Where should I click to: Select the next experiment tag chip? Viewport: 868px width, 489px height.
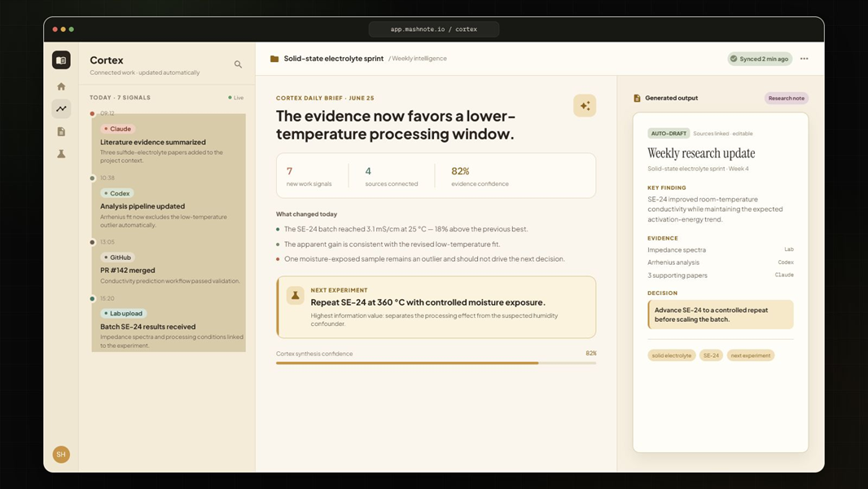[x=751, y=355]
